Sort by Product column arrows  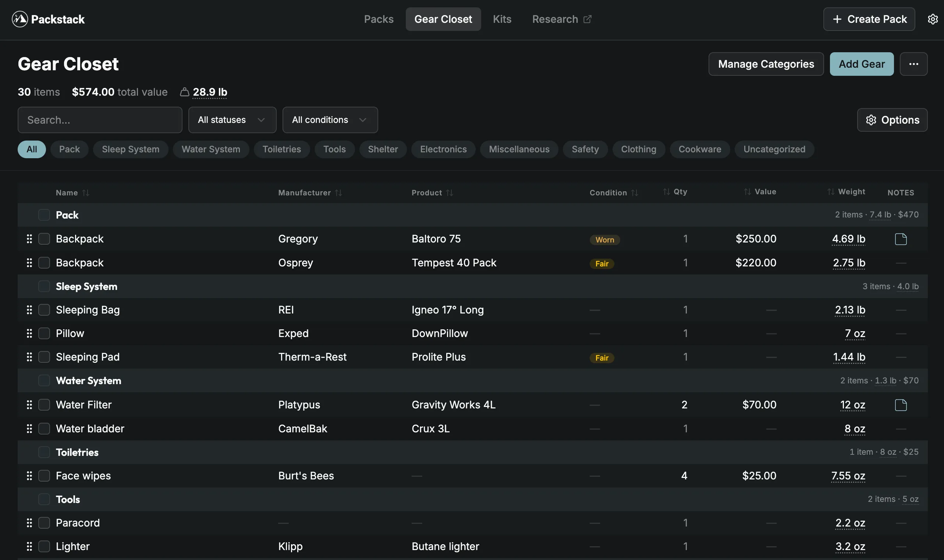449,192
